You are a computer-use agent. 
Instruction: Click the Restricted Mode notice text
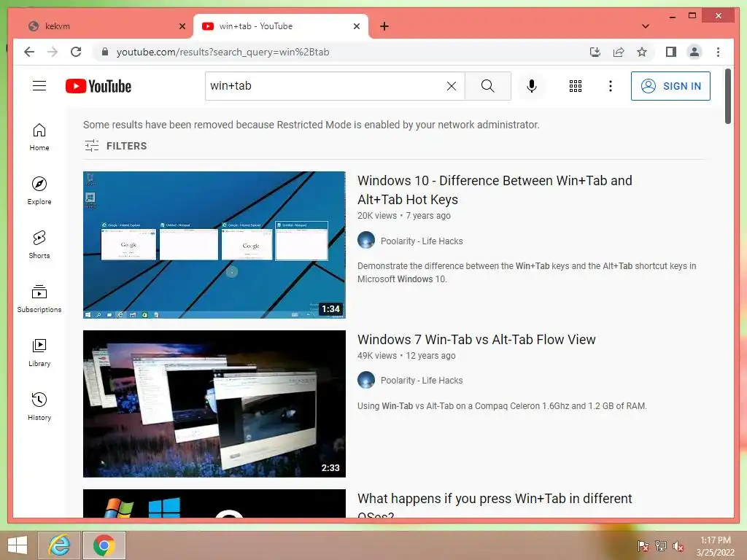pos(311,125)
